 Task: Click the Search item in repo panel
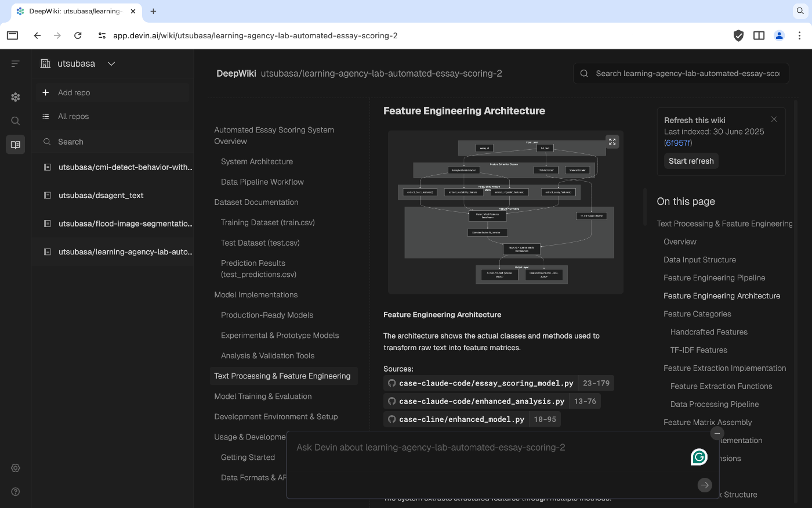[x=113, y=142]
